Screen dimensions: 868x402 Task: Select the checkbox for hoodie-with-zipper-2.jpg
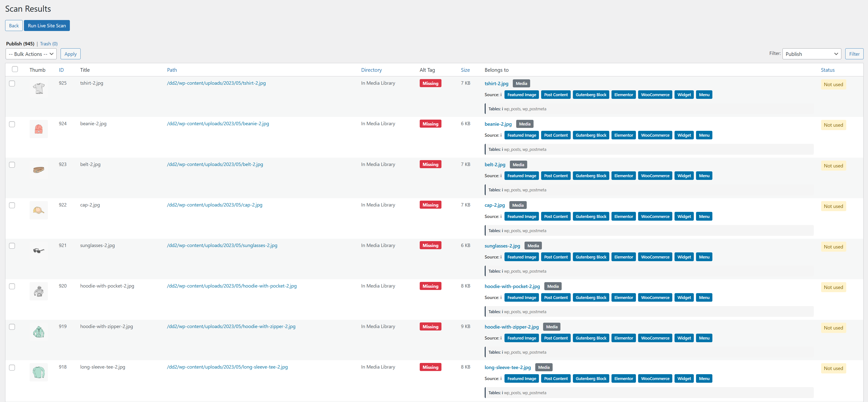pos(12,327)
